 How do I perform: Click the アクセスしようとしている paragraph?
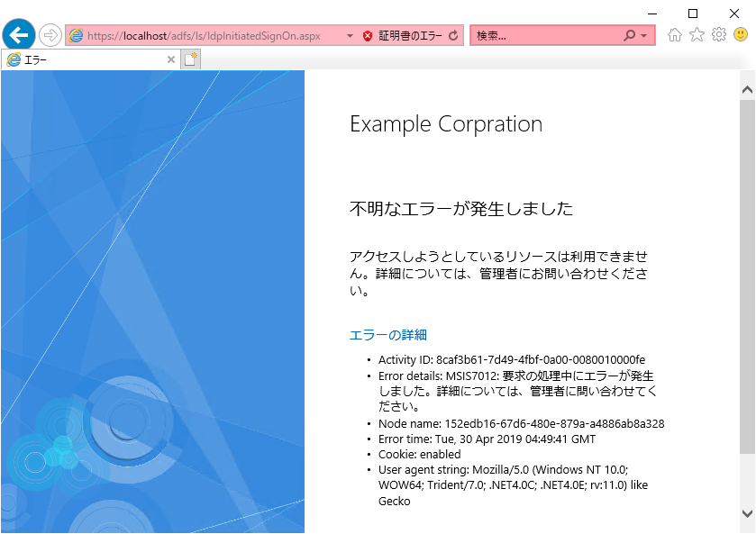498,274
